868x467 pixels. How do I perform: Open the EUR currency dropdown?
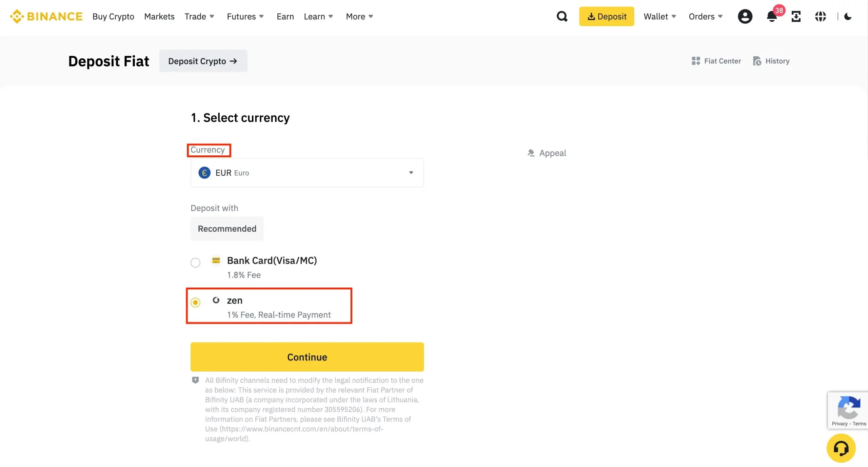pos(307,173)
